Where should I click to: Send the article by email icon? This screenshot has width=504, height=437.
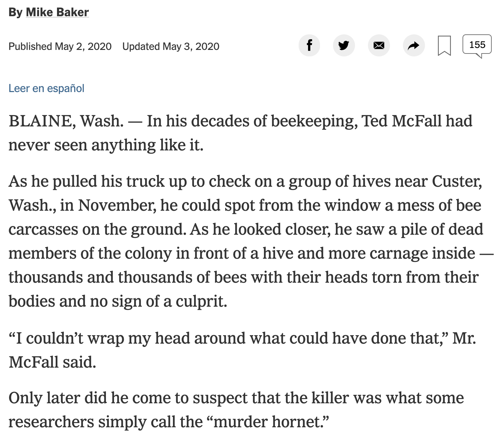pyautogui.click(x=379, y=45)
